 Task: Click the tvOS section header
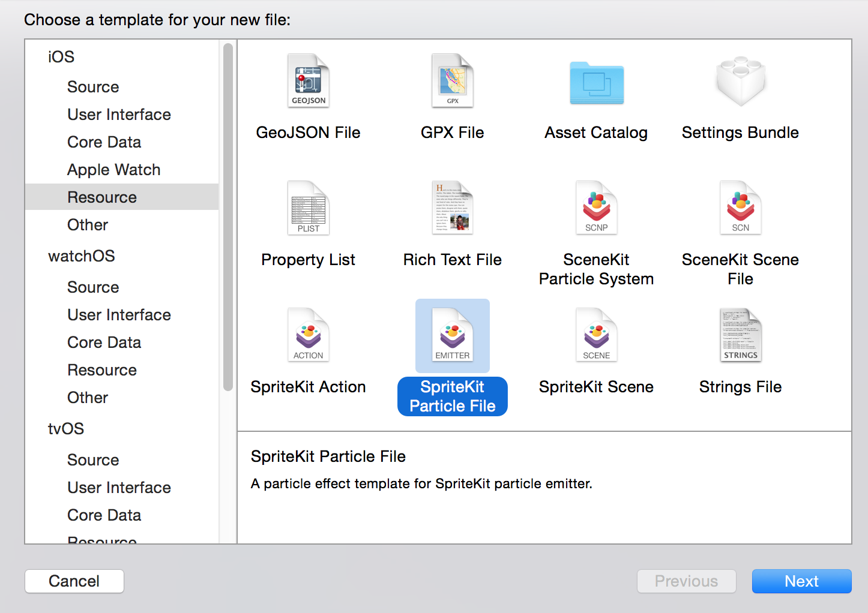coord(66,429)
